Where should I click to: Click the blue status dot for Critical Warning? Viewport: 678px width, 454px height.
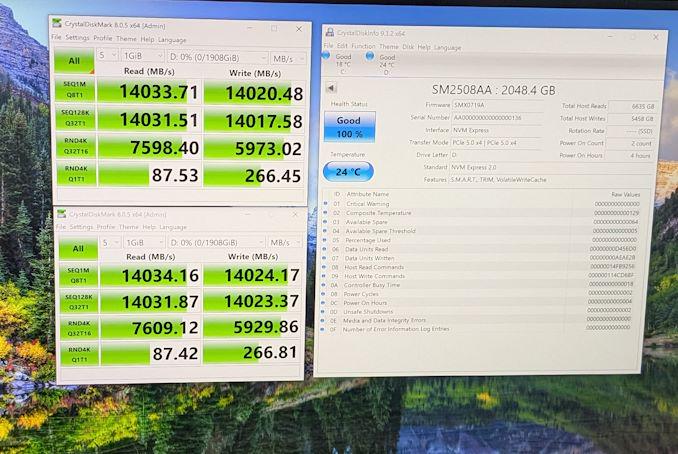324,204
